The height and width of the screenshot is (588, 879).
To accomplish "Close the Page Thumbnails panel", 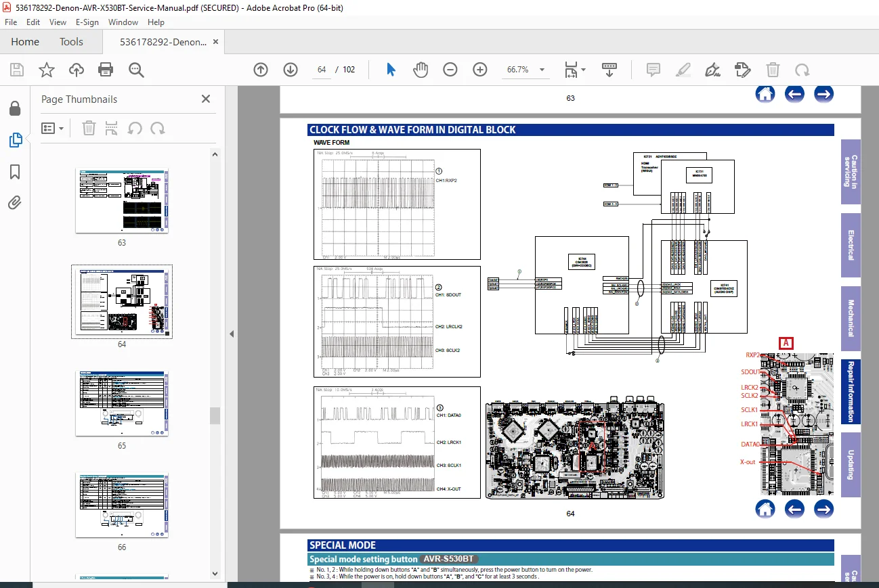I will [x=206, y=99].
